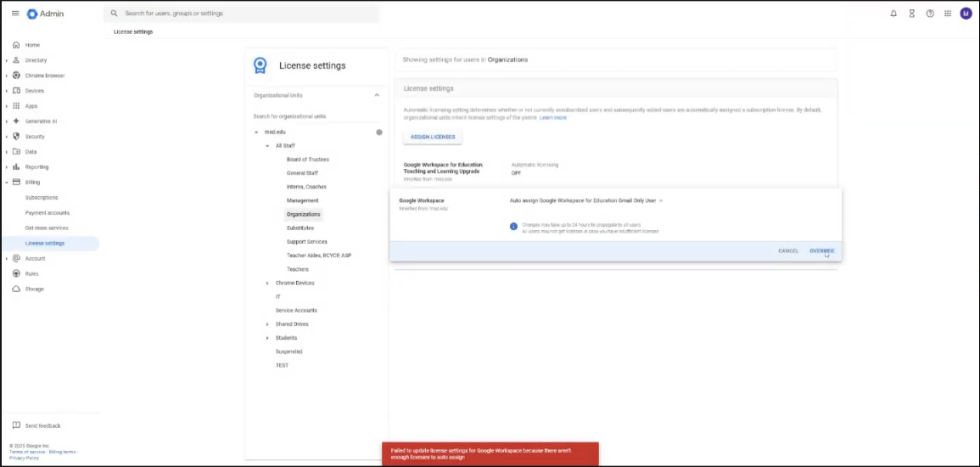Open the tasks hourglass icon
This screenshot has width=980, height=467.
tap(912, 13)
